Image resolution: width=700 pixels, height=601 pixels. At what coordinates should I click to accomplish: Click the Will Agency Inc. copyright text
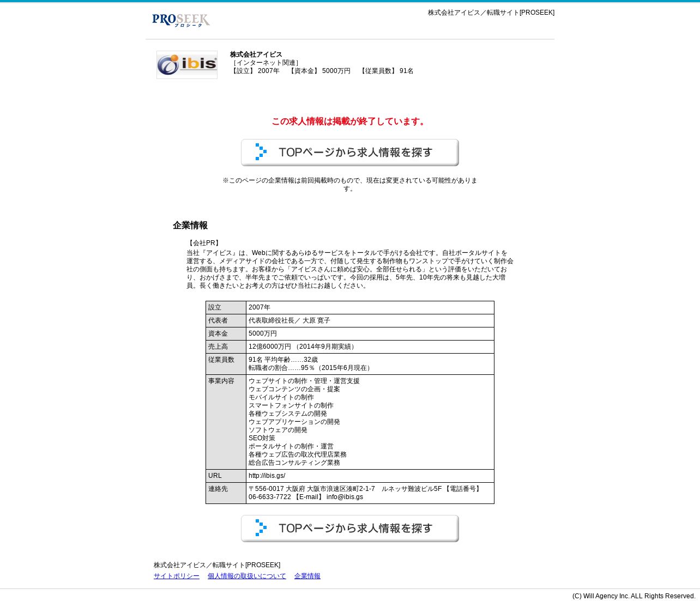tap(634, 596)
